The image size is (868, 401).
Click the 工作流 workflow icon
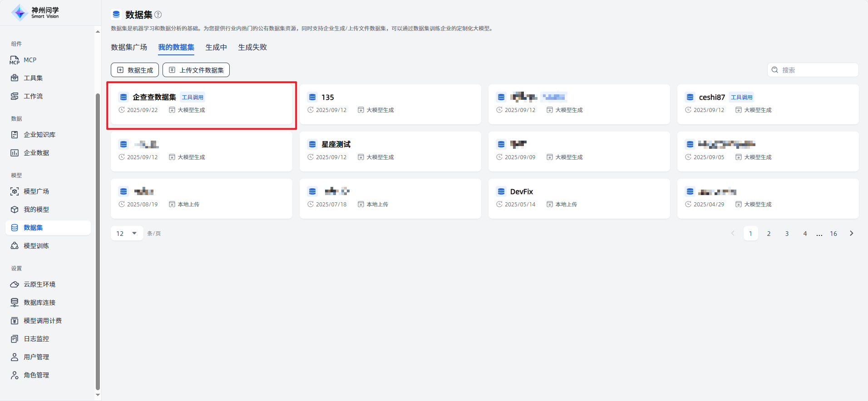tap(15, 96)
